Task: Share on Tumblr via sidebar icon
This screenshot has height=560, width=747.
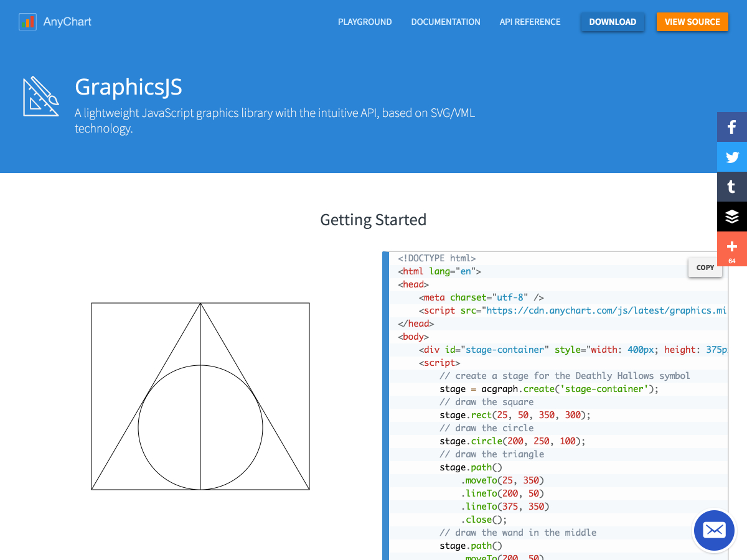Action: click(x=732, y=187)
